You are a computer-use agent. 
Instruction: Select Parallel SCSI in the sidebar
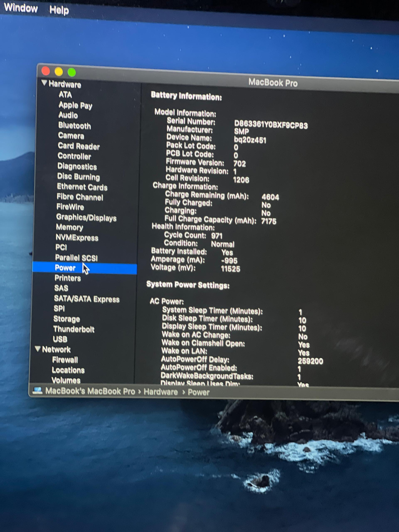pos(76,258)
